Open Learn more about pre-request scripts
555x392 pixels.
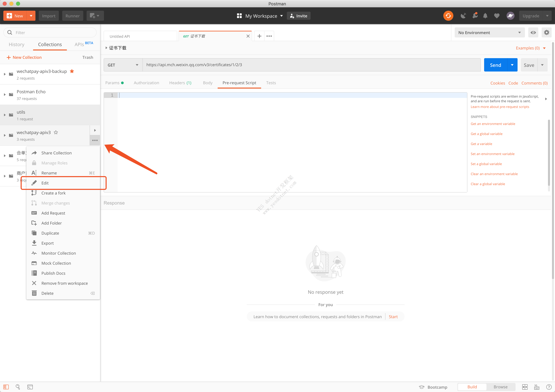pyautogui.click(x=500, y=107)
